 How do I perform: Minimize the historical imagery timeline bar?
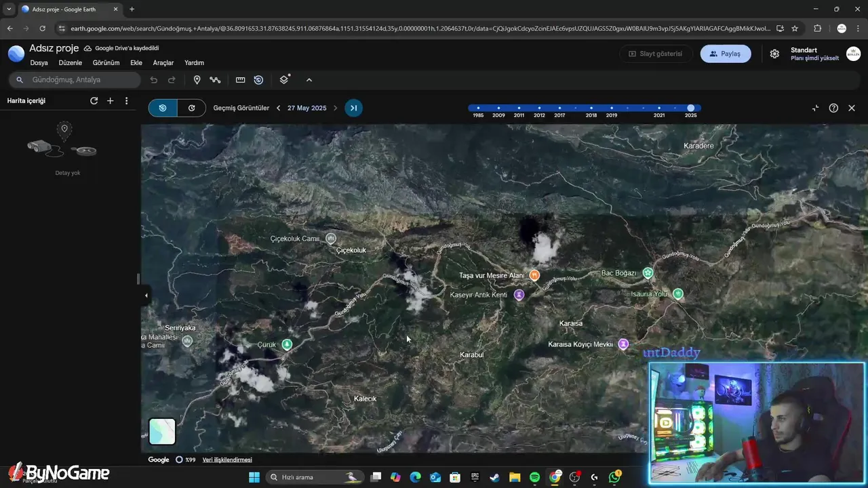[x=815, y=108]
